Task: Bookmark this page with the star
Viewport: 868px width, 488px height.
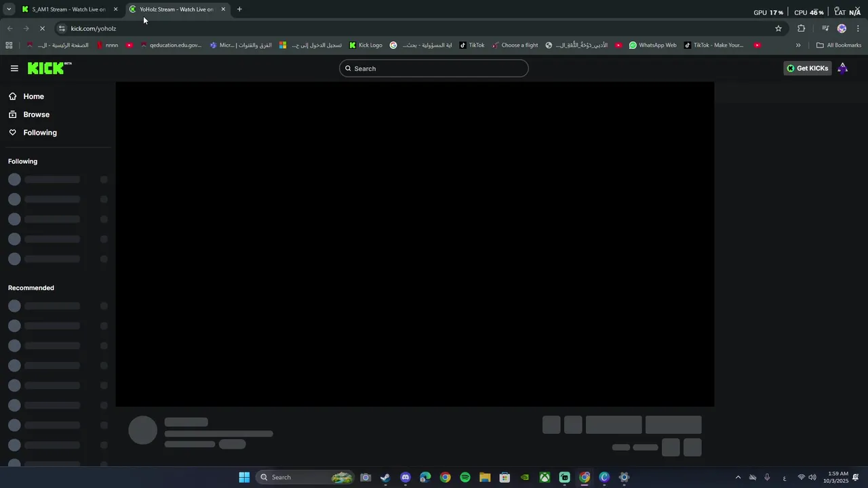Action: (x=778, y=28)
